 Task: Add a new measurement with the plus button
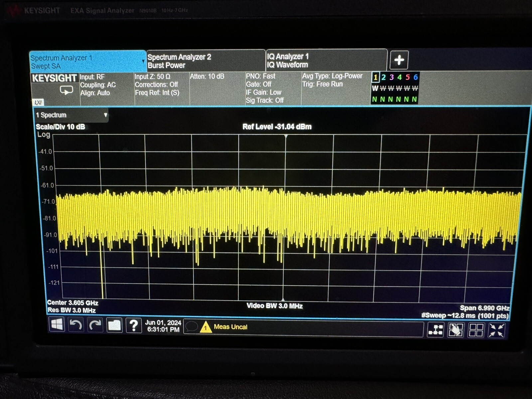399,60
